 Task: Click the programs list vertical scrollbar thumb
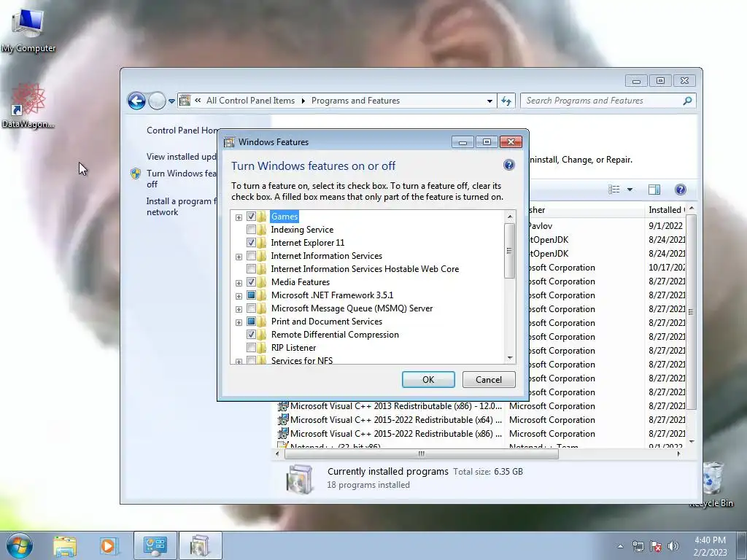(691, 312)
